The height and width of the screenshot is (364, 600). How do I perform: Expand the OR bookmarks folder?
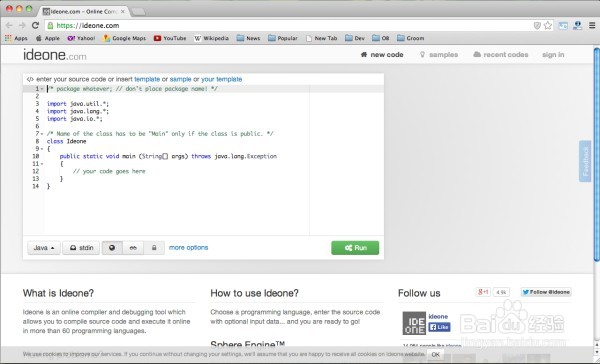[x=381, y=38]
